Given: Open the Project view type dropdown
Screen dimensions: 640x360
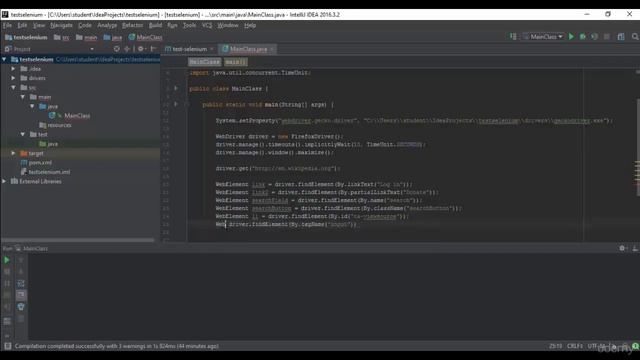Looking at the screenshot, I should coord(91,49).
